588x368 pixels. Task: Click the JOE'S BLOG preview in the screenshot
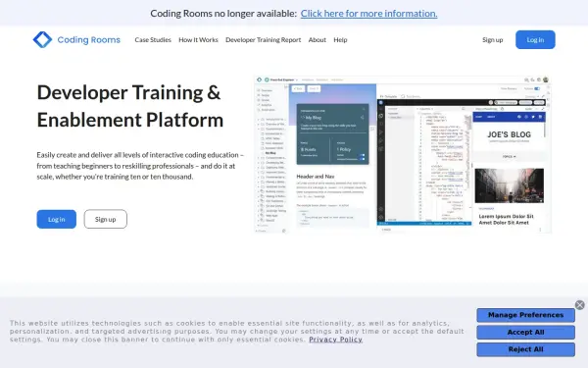509,134
